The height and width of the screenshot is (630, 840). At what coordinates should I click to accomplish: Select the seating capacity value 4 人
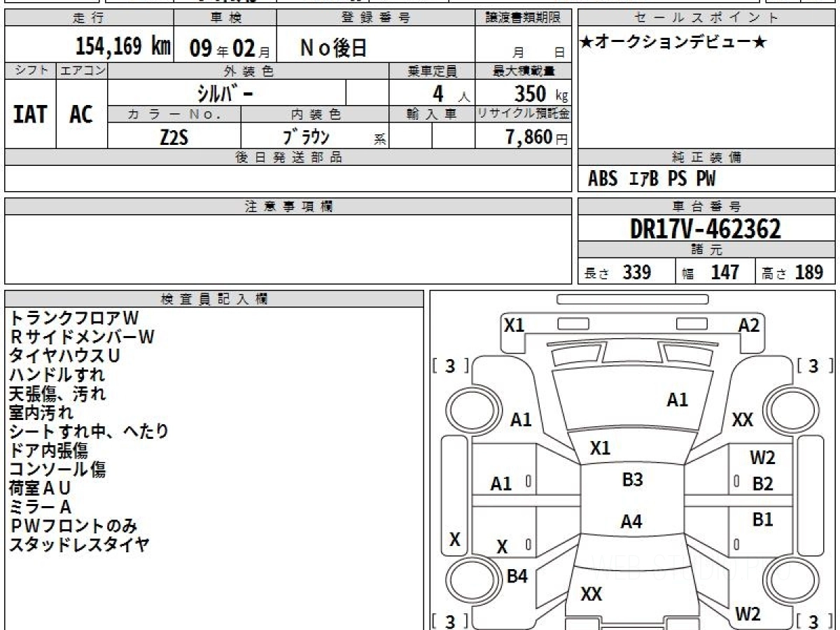[x=450, y=94]
